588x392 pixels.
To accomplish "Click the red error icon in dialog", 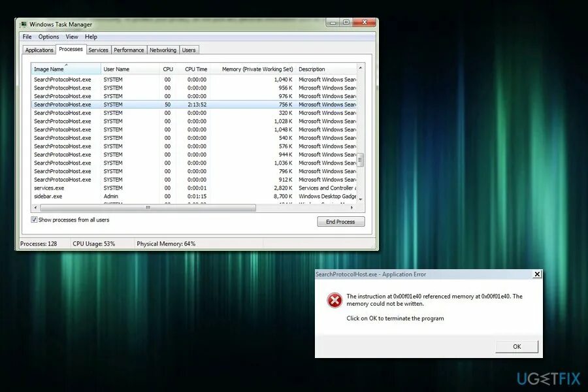I will (334, 301).
